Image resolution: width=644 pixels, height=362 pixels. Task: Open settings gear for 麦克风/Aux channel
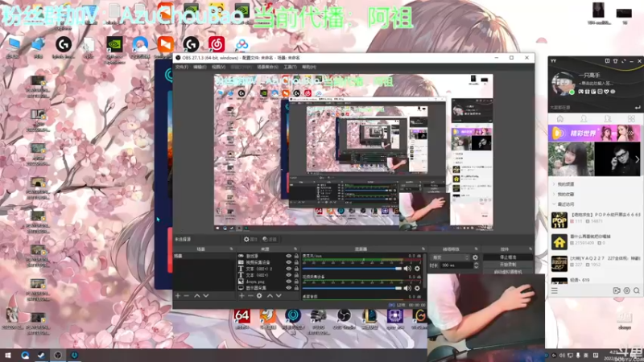pos(417,269)
